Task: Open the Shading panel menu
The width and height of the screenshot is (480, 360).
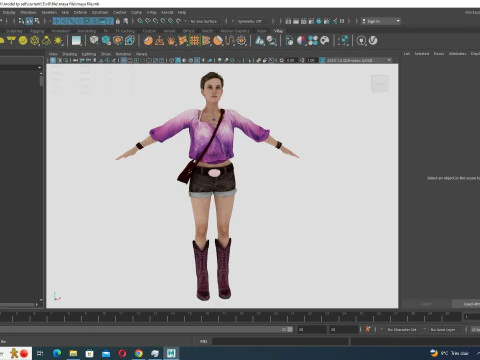Action: 69,54
